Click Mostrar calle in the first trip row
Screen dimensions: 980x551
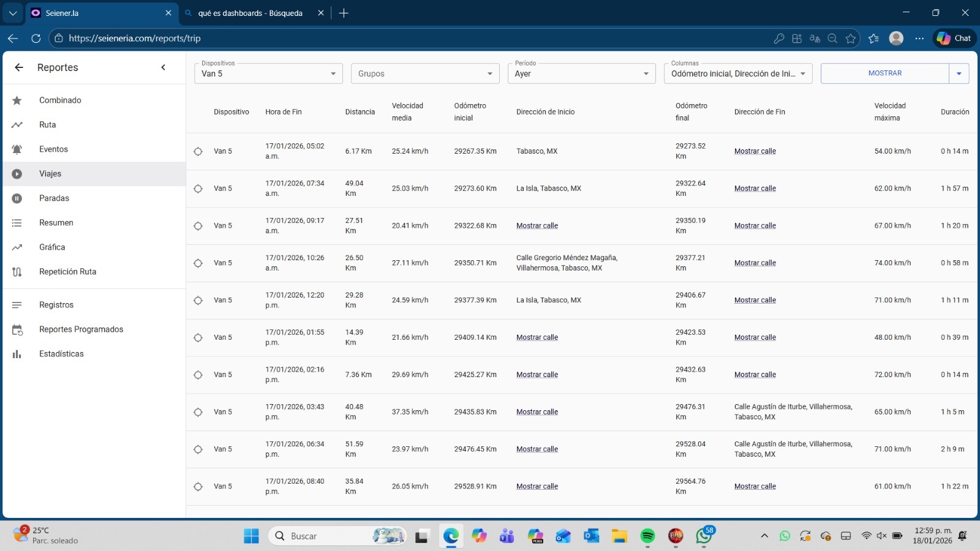tap(755, 151)
